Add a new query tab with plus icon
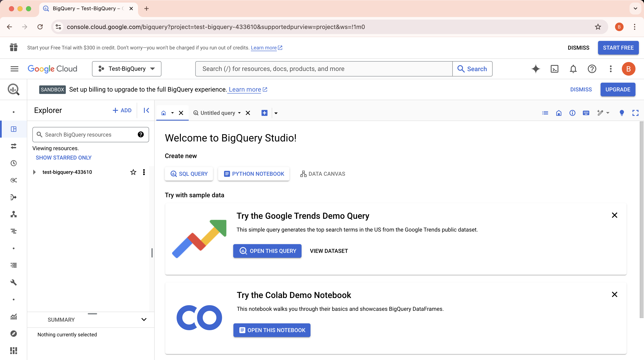 point(264,113)
